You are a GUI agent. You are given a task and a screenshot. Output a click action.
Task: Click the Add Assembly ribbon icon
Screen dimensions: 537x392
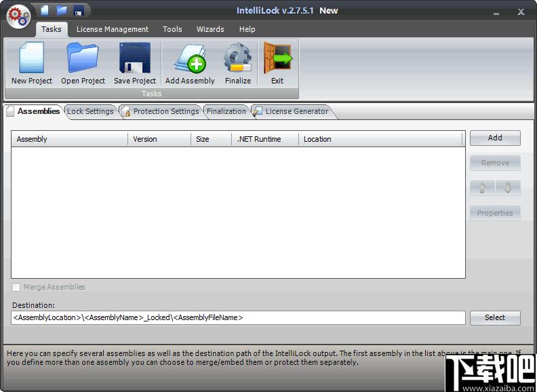click(190, 63)
